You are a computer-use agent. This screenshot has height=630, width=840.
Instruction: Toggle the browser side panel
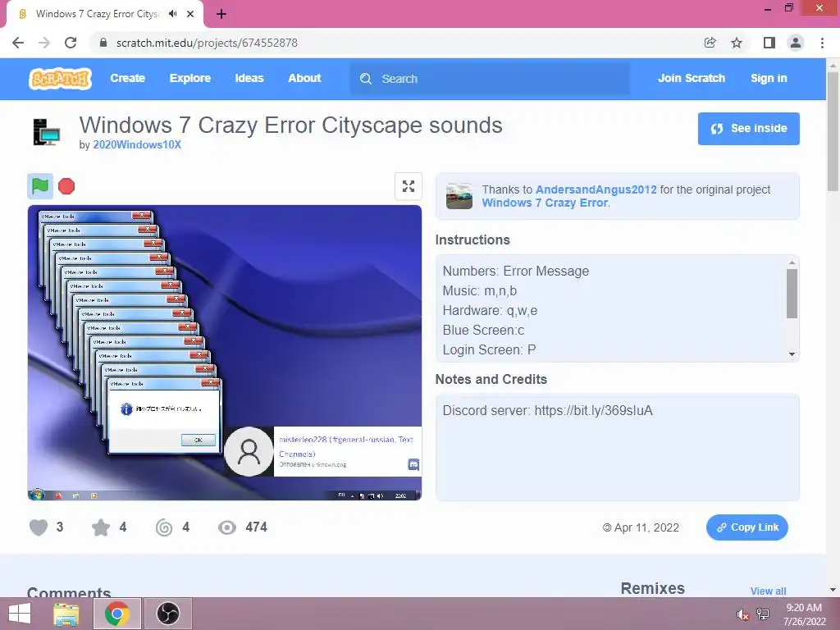[x=769, y=43]
